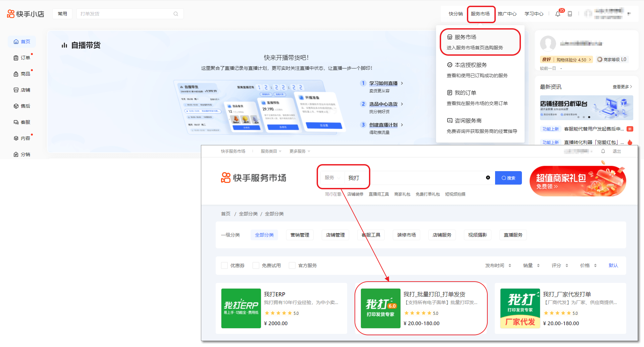Click the 常用 button in top bar
The width and height of the screenshot is (644, 347).
click(62, 14)
